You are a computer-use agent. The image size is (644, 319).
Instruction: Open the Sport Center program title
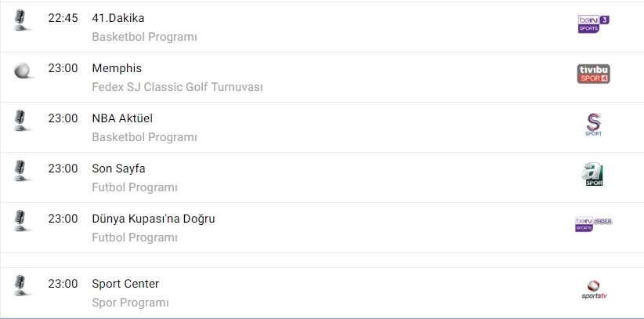coord(125,284)
